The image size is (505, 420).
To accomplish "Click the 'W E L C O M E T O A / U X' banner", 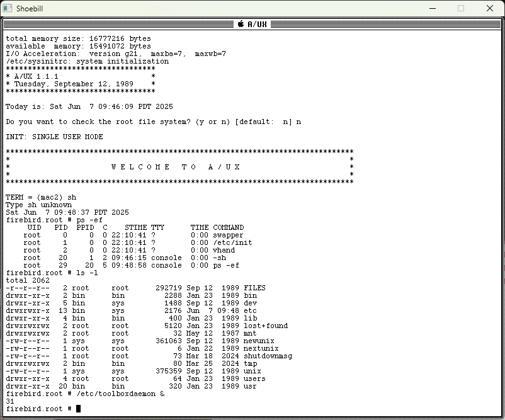I will (x=176, y=167).
